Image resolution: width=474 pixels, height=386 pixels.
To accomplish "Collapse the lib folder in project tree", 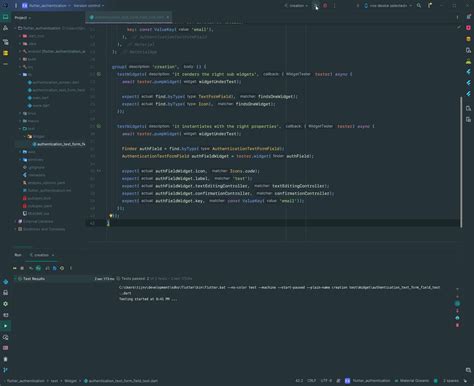I will pos(20,75).
